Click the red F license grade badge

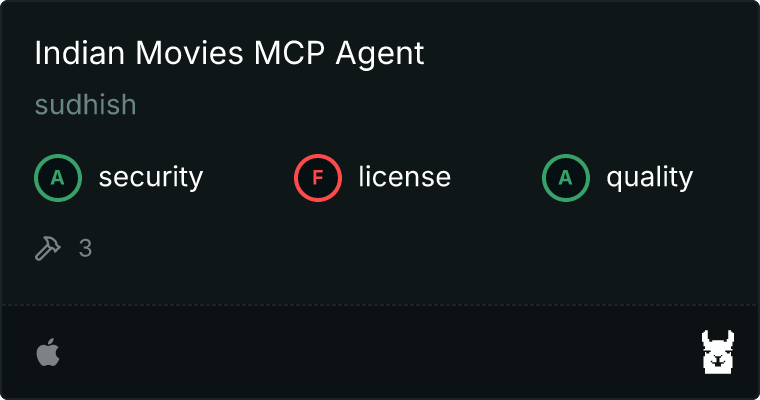[x=317, y=178]
